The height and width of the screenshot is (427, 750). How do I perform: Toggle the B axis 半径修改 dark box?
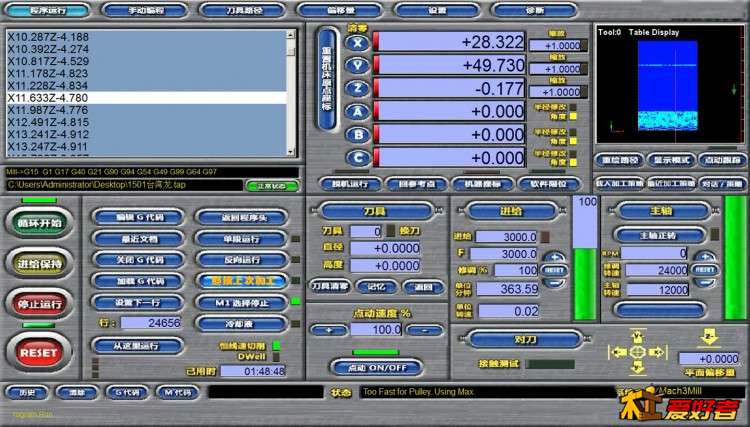click(x=573, y=132)
